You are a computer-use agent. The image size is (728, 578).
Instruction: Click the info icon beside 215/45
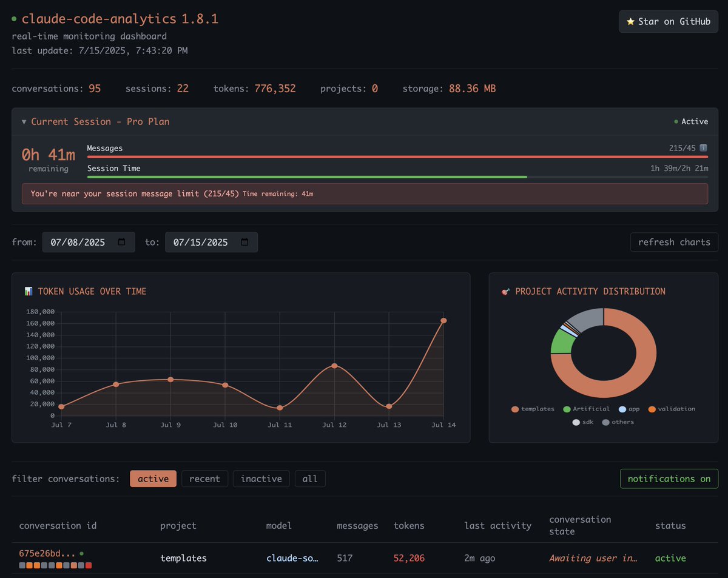point(704,148)
